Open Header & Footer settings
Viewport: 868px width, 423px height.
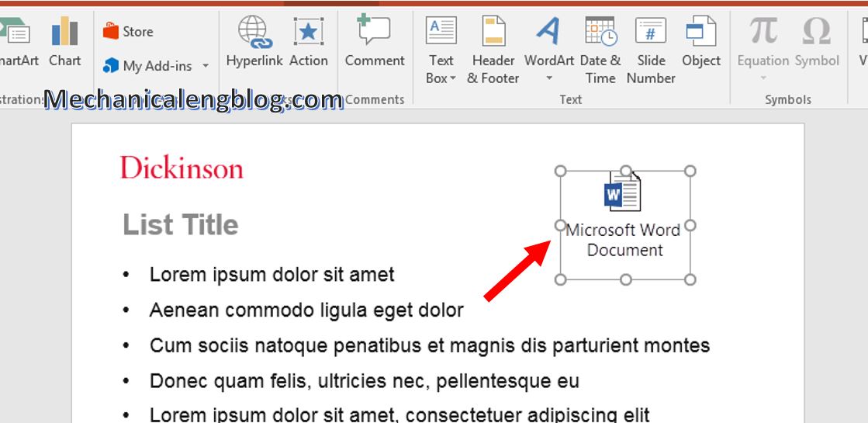(493, 50)
